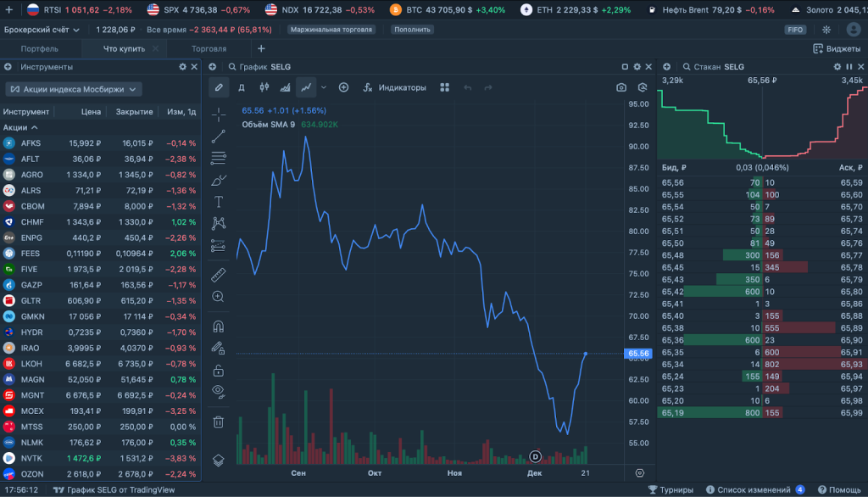Open the Торговля tab
The image size is (868, 497).
(x=209, y=49)
